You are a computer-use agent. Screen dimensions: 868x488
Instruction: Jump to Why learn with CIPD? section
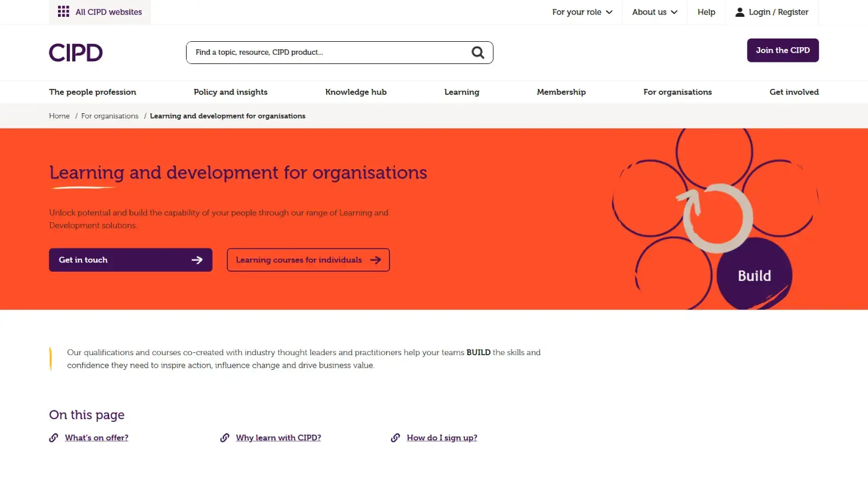tap(278, 438)
